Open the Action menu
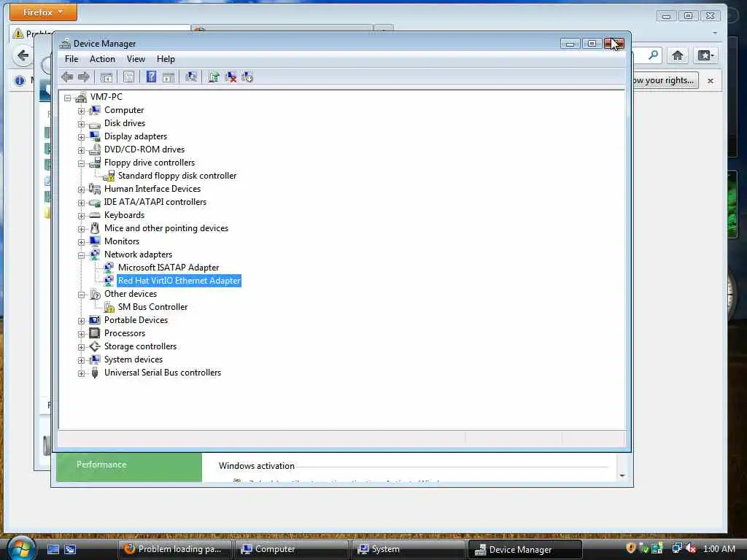747x560 pixels. 102,59
